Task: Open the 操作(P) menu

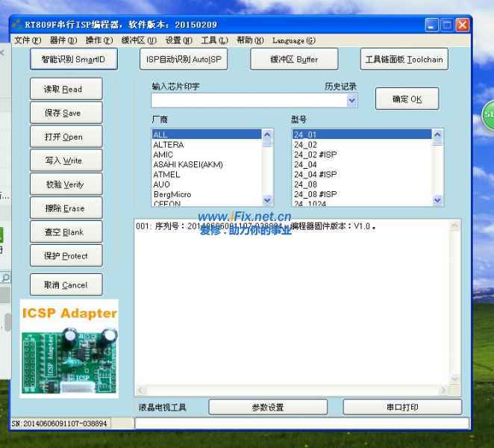Action: (x=99, y=40)
